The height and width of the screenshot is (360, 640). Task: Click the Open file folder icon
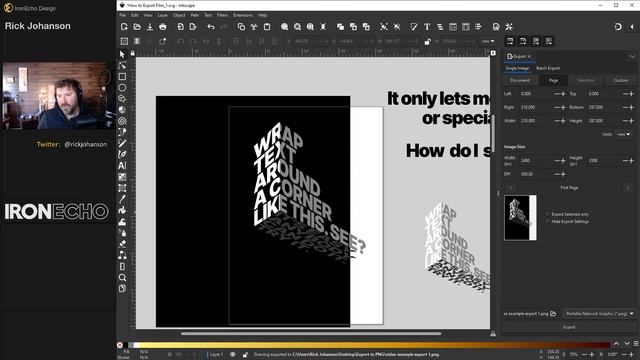pos(137,27)
